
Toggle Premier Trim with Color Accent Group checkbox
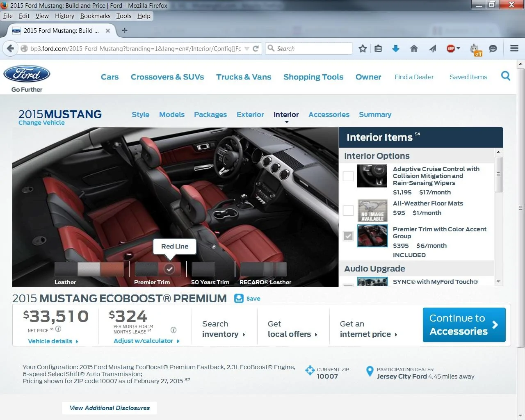coord(348,236)
